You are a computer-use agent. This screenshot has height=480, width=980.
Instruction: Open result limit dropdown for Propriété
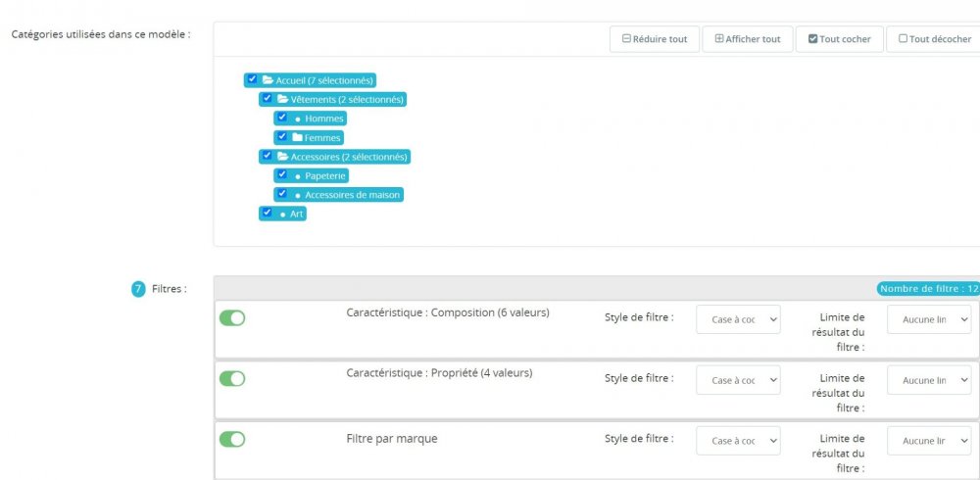point(929,380)
